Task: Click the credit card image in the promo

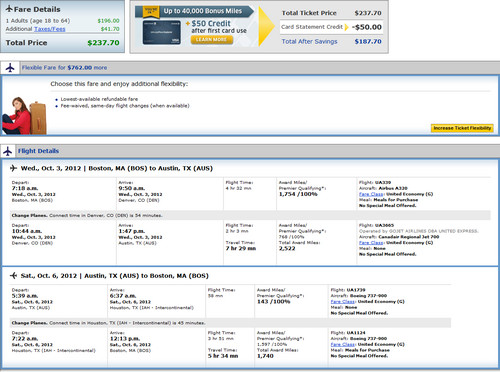Action: pos(162,32)
